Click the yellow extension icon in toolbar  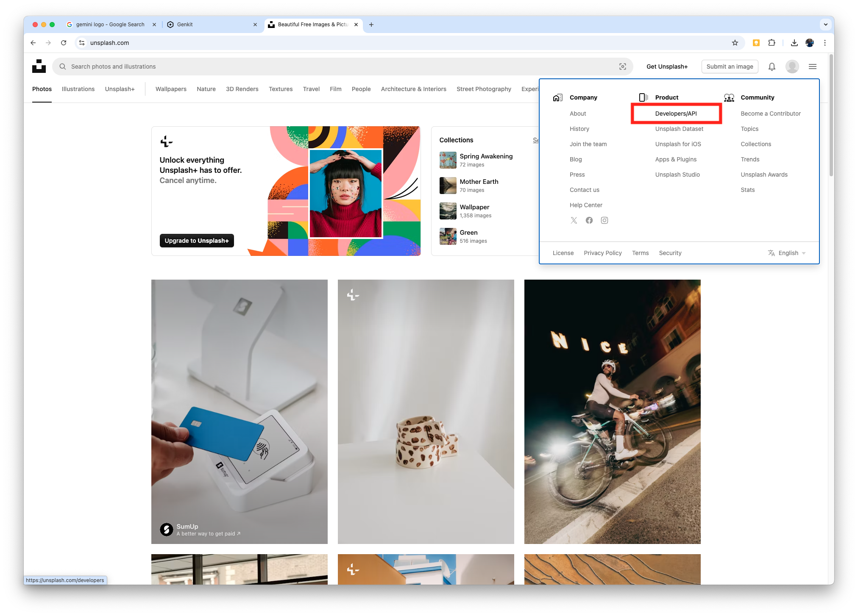[756, 43]
